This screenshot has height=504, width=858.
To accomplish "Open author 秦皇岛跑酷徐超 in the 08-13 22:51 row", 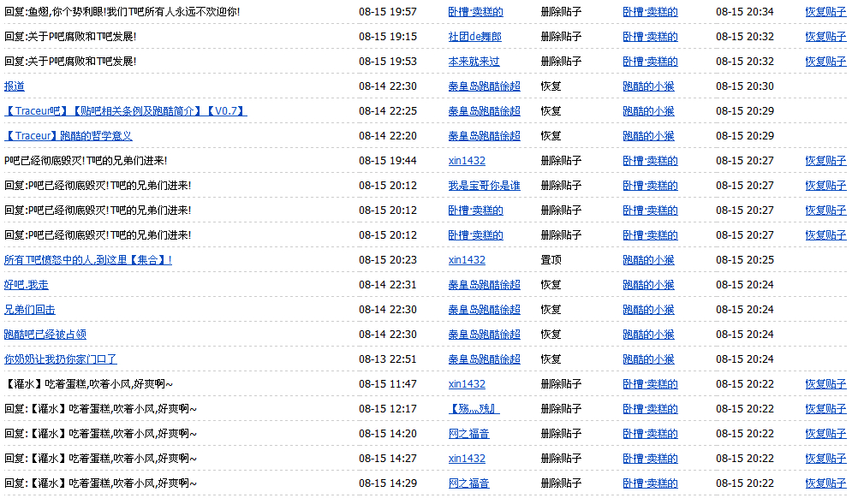I will (x=485, y=359).
